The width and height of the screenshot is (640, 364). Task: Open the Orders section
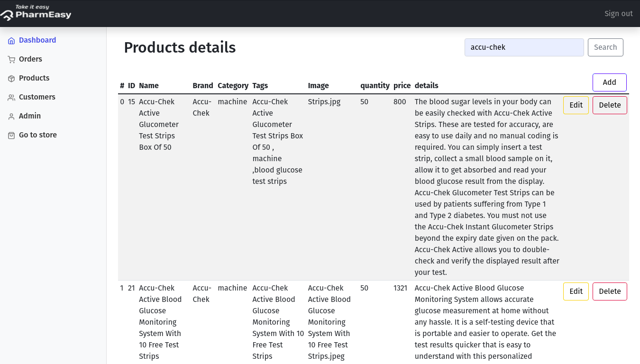30,59
